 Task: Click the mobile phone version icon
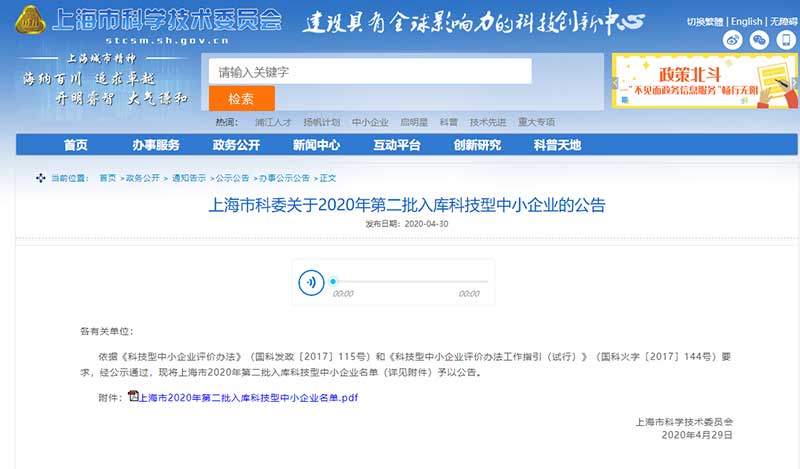click(x=784, y=40)
